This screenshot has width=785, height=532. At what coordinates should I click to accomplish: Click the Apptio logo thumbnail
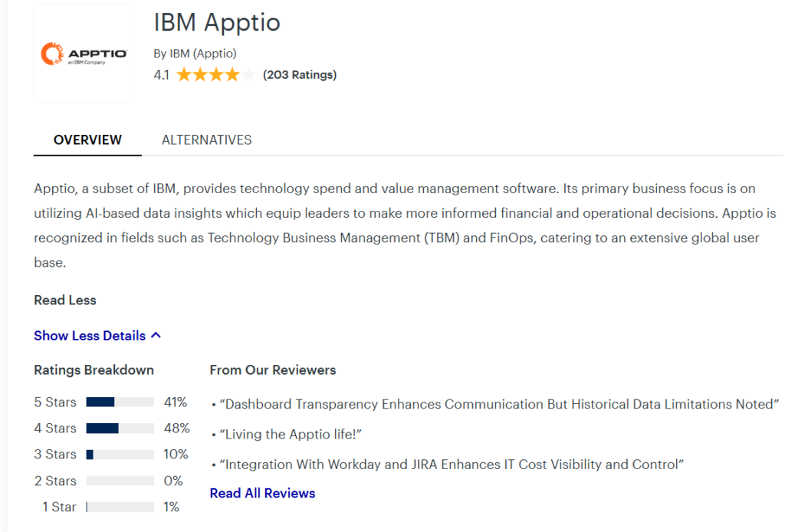point(84,54)
